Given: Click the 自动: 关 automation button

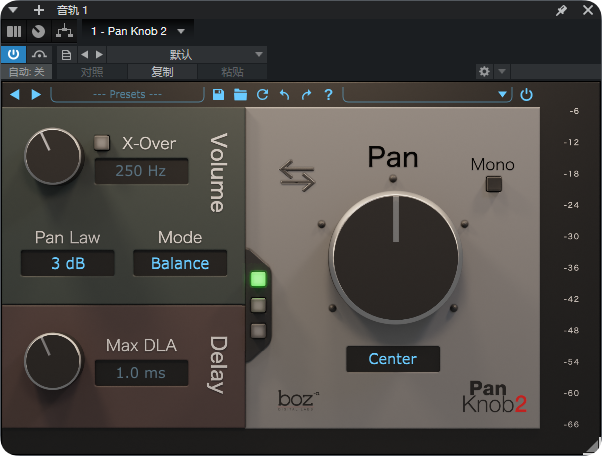Looking at the screenshot, I should click(x=26, y=72).
